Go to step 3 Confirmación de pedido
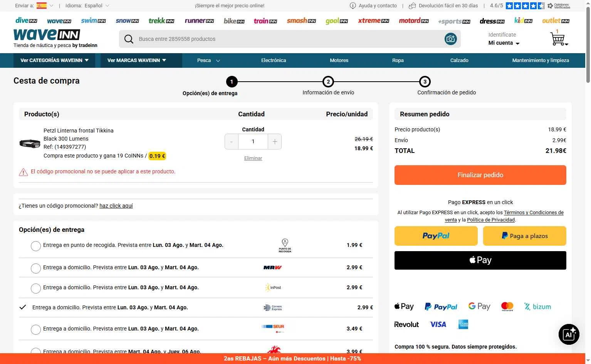Image resolution: width=591 pixels, height=364 pixels. point(425,82)
